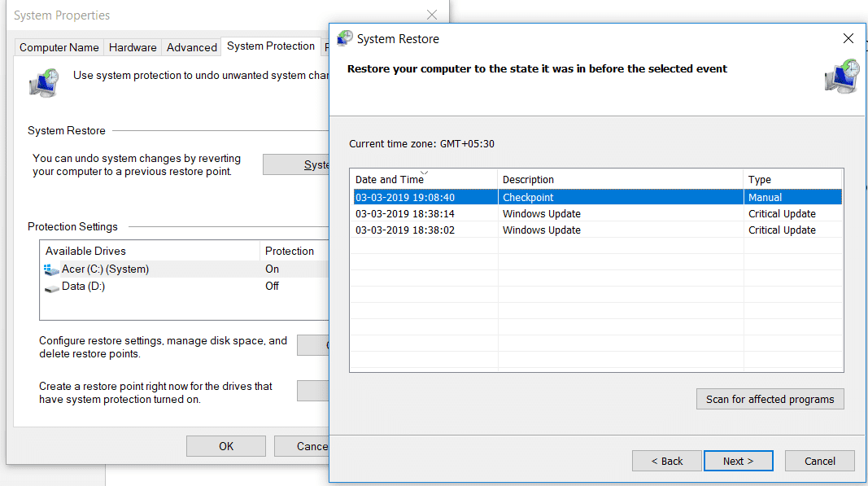The width and height of the screenshot is (868, 486).
Task: Go Back in the System Restore wizard
Action: click(666, 461)
